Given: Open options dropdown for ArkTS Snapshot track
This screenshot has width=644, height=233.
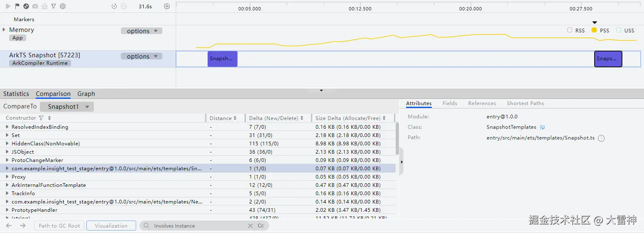Looking at the screenshot, I should (142, 56).
